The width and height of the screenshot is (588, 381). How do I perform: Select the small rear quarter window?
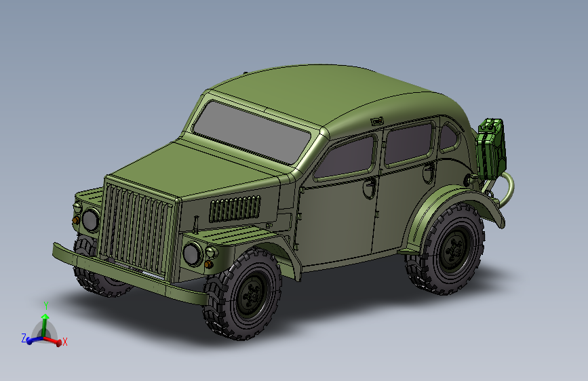(x=448, y=137)
